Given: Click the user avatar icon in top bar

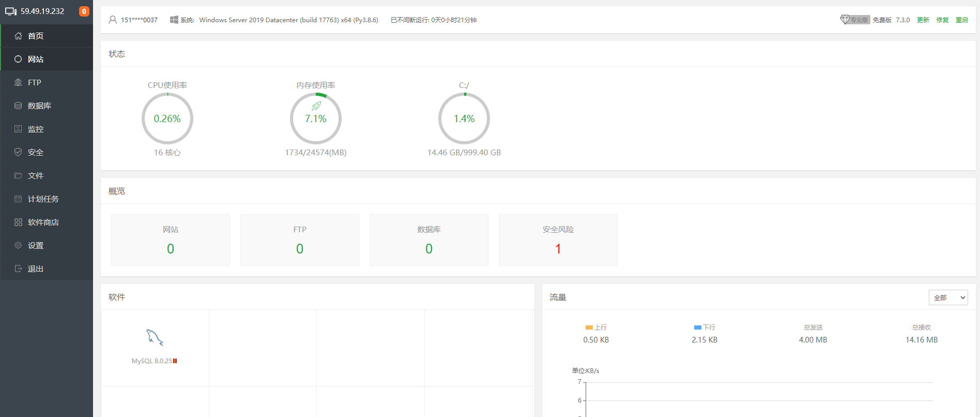Looking at the screenshot, I should click(113, 20).
